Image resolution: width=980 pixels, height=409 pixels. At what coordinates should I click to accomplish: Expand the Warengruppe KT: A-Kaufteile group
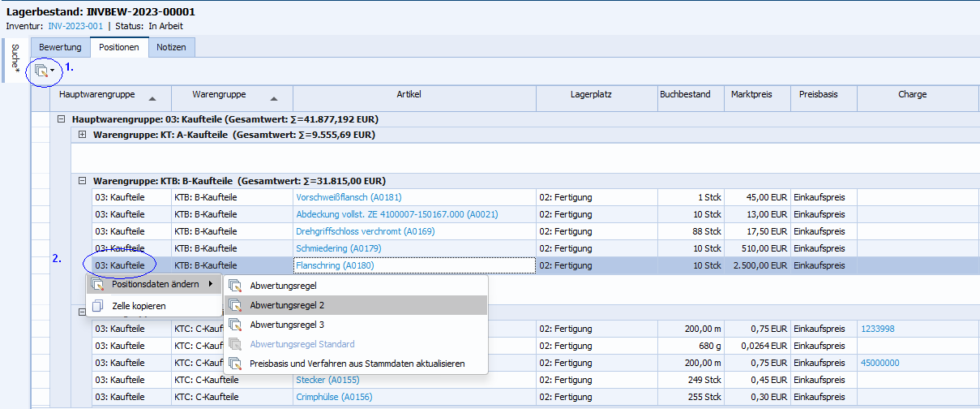coord(82,135)
